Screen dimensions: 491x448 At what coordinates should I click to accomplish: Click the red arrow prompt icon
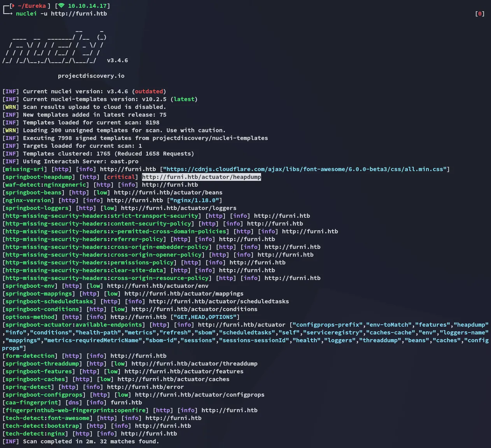click(14, 6)
